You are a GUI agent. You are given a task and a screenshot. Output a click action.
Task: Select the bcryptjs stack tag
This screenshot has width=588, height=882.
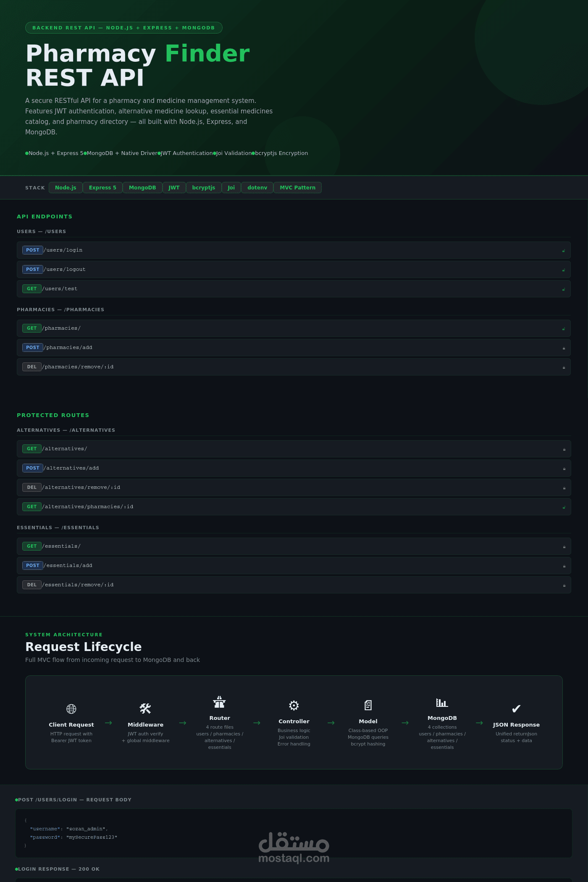click(x=204, y=188)
